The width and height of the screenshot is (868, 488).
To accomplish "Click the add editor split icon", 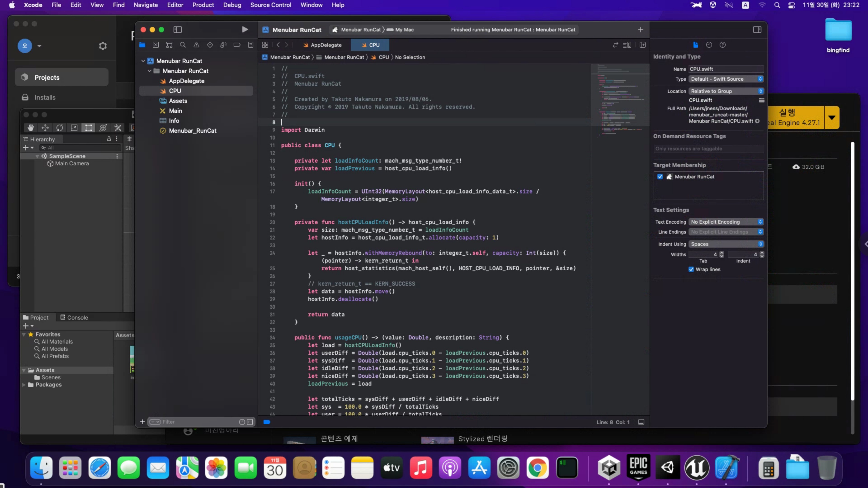I will click(x=642, y=45).
